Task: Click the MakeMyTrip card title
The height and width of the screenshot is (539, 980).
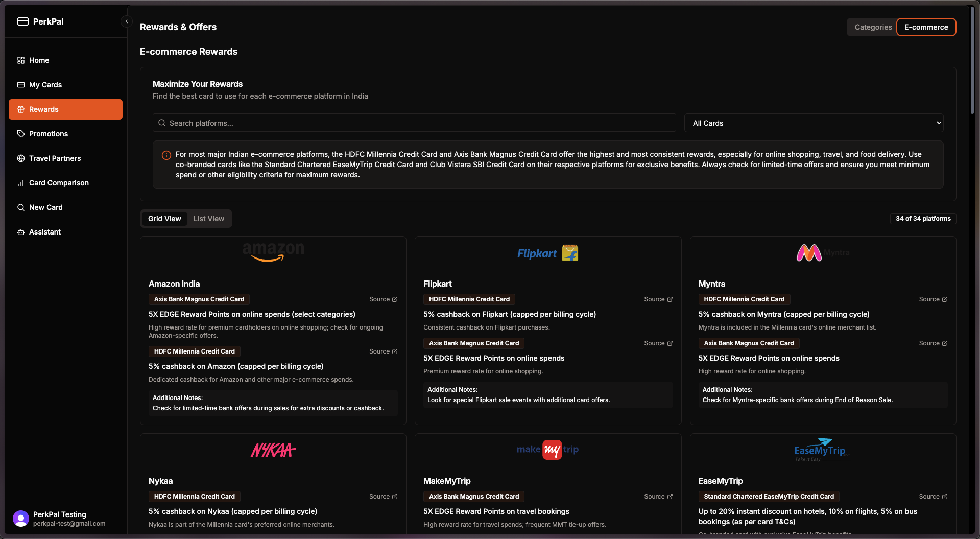Action: pos(447,481)
